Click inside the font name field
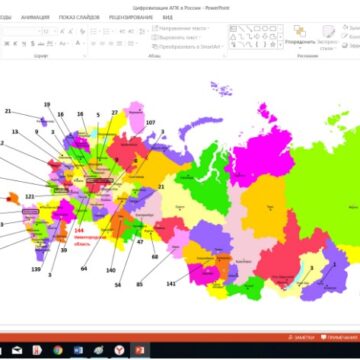 22,31
